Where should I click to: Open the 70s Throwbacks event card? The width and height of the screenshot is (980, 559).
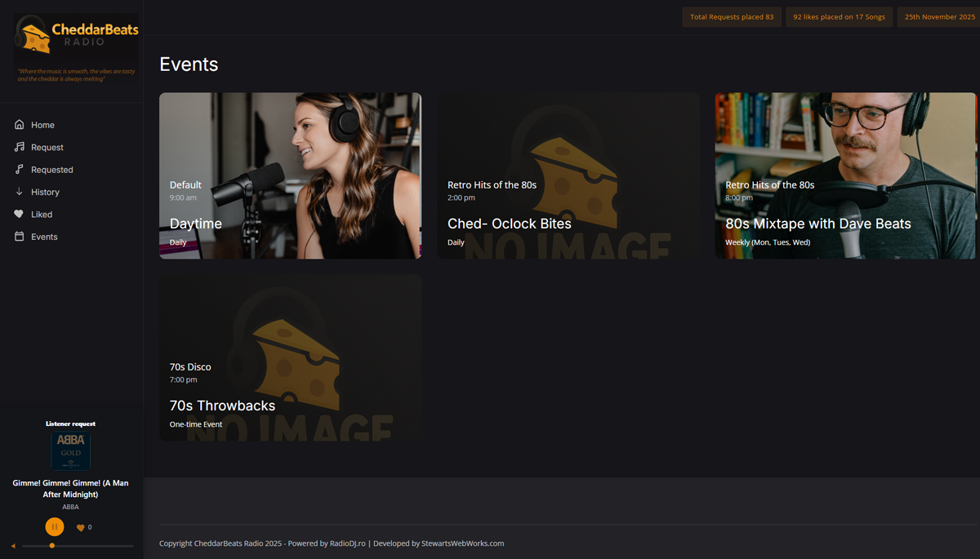pos(290,357)
